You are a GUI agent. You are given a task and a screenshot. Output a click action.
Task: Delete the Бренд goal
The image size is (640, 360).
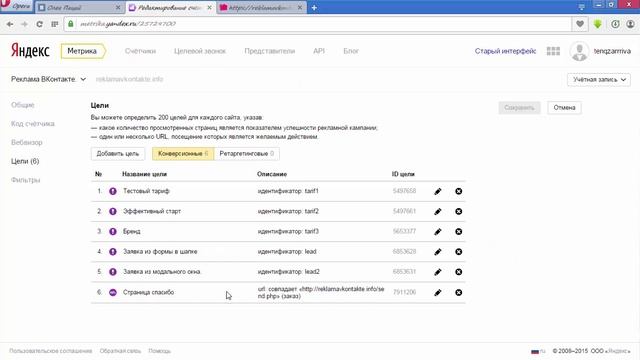[x=459, y=231]
